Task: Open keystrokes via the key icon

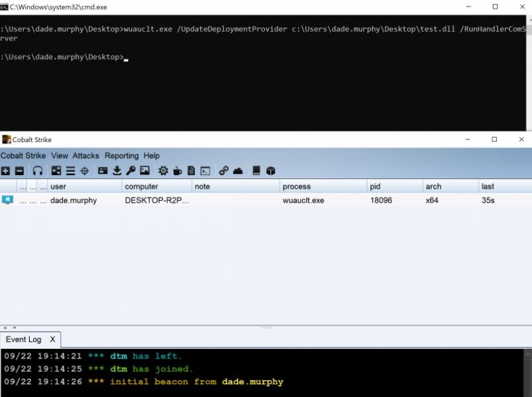Action: pyautogui.click(x=131, y=170)
